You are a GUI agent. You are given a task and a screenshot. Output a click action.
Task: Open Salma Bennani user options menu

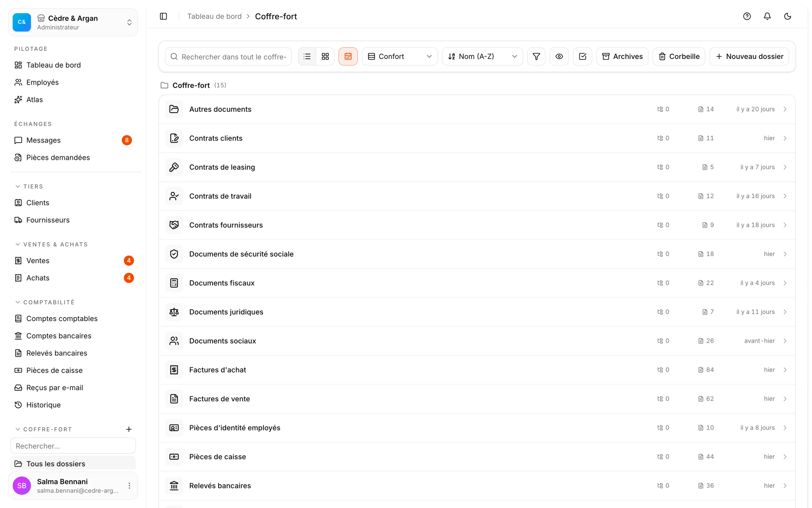click(x=129, y=486)
